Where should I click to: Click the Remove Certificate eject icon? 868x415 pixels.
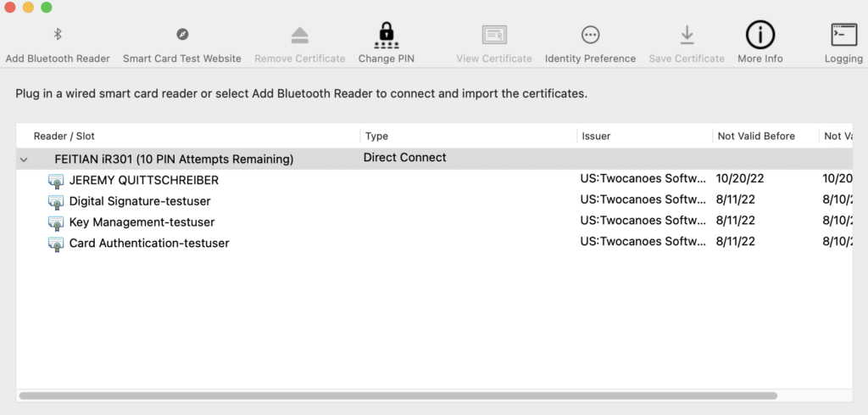coord(299,35)
